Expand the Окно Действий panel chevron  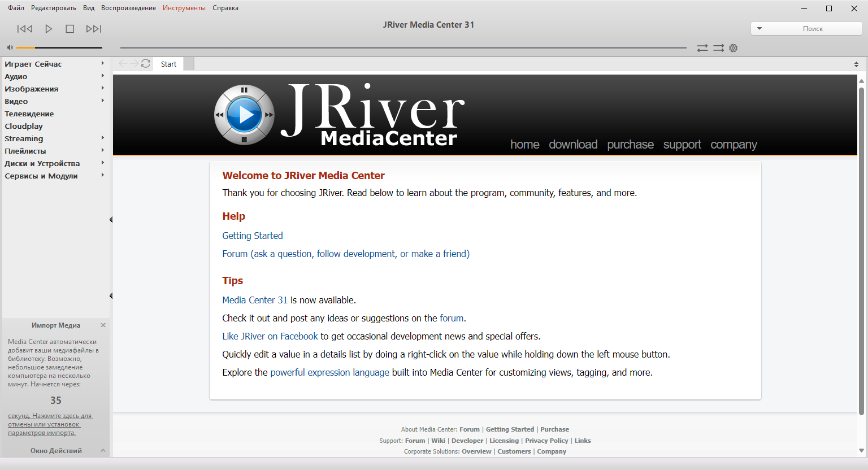click(x=103, y=450)
